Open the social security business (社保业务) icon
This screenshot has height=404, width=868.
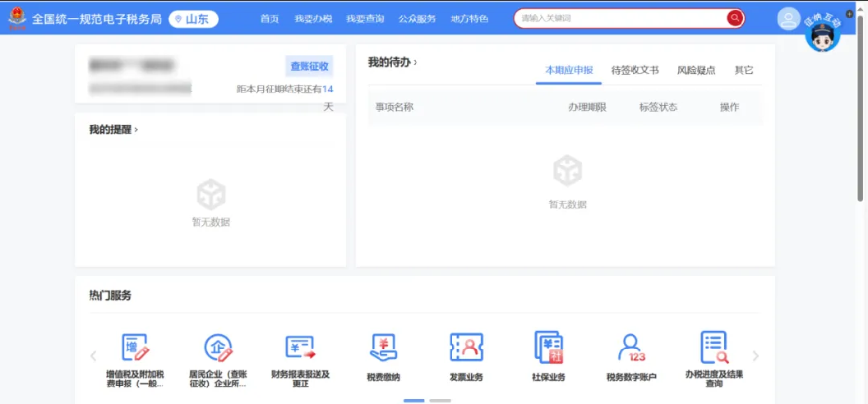pyautogui.click(x=548, y=347)
